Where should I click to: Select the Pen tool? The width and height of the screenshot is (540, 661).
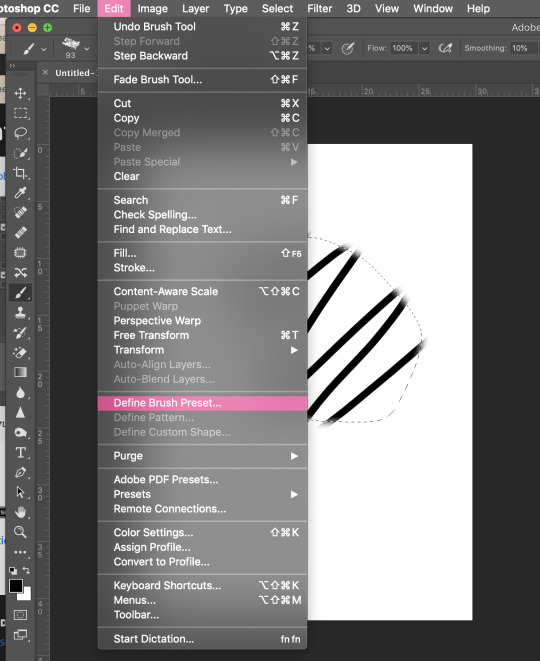(x=20, y=473)
